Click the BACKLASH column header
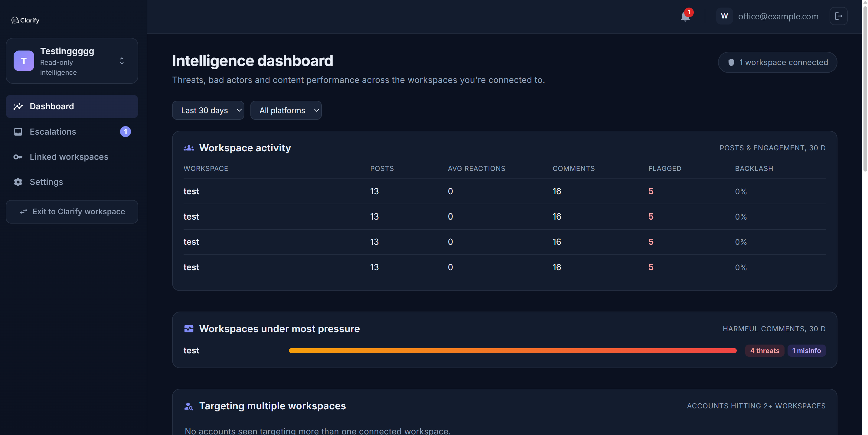Image resolution: width=868 pixels, height=435 pixels. click(x=754, y=168)
